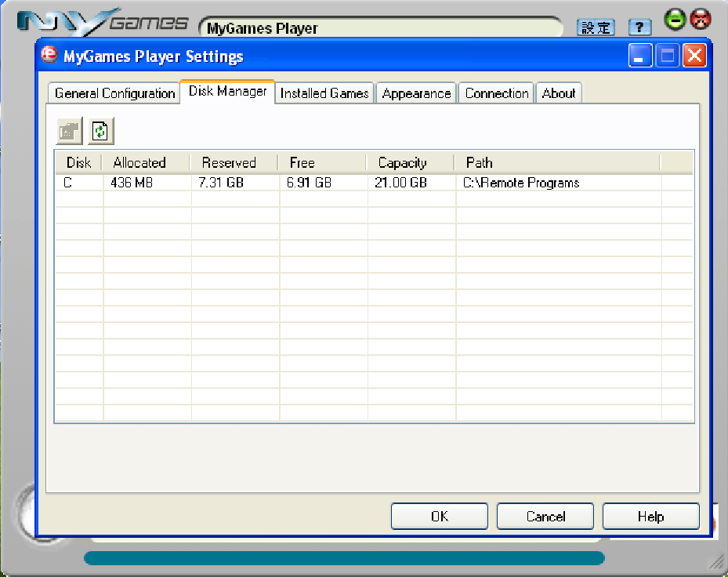Click the green refresh icon in Disk Manager
The image size is (728, 577).
tap(100, 131)
